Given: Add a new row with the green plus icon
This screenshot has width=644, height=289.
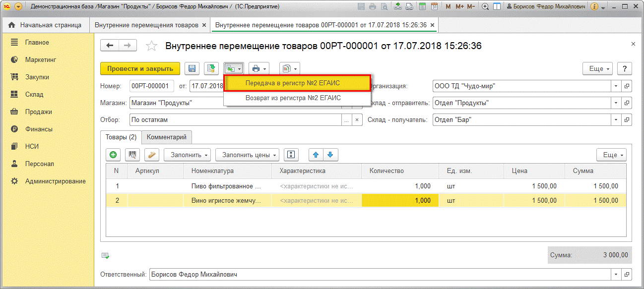Looking at the screenshot, I should (x=113, y=155).
